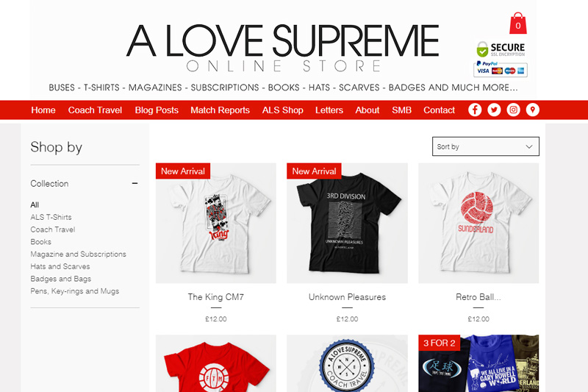Visit the Facebook page icon
Screen dimensions: 588x392
click(475, 110)
